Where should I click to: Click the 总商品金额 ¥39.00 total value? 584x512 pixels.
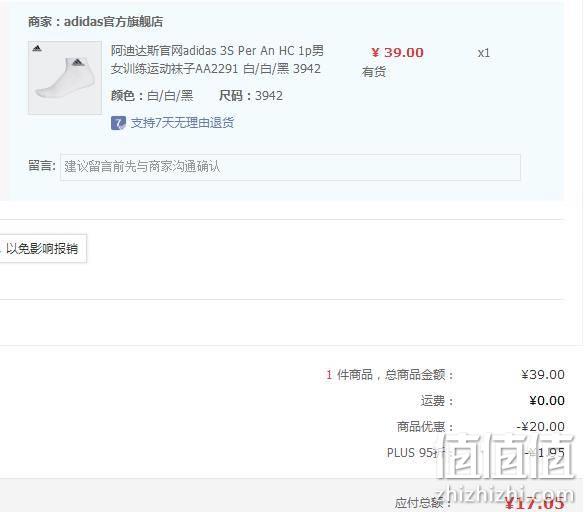(x=543, y=375)
